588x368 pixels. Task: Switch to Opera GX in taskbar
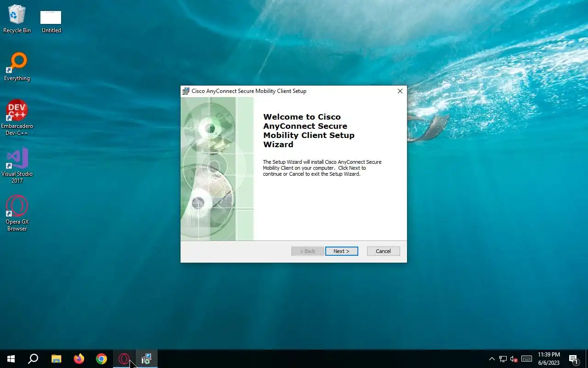tap(124, 359)
